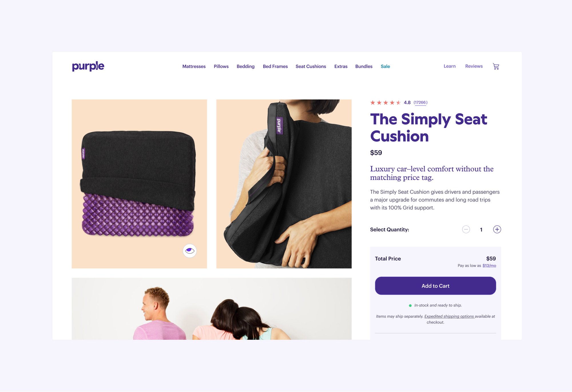572x392 pixels.
Task: Open the Pillows menu
Action: point(221,66)
